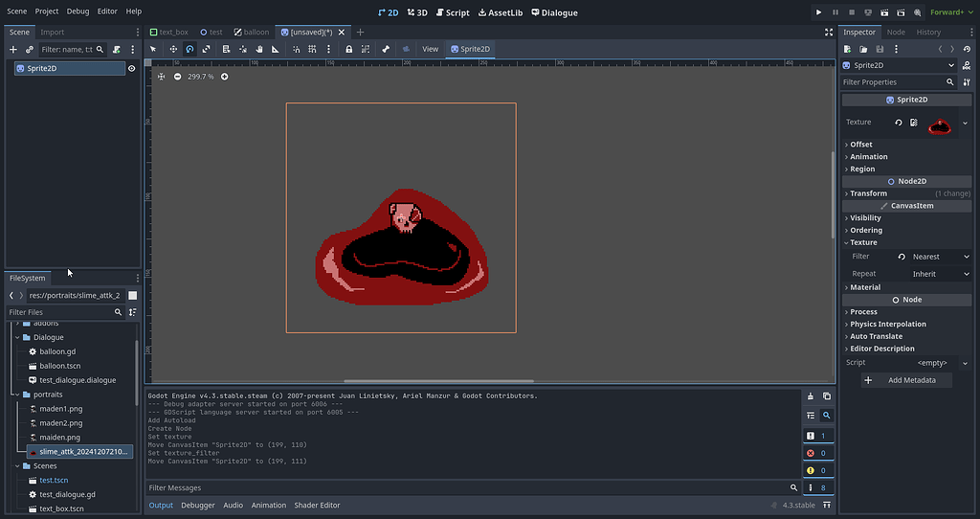Close the unsaved scene tab
The image size is (980, 519).
click(x=342, y=32)
